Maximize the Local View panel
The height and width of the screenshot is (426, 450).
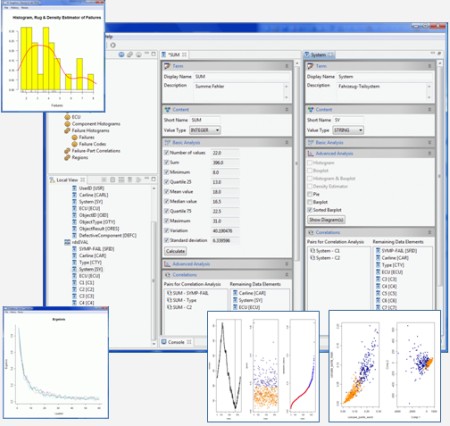pos(153,179)
